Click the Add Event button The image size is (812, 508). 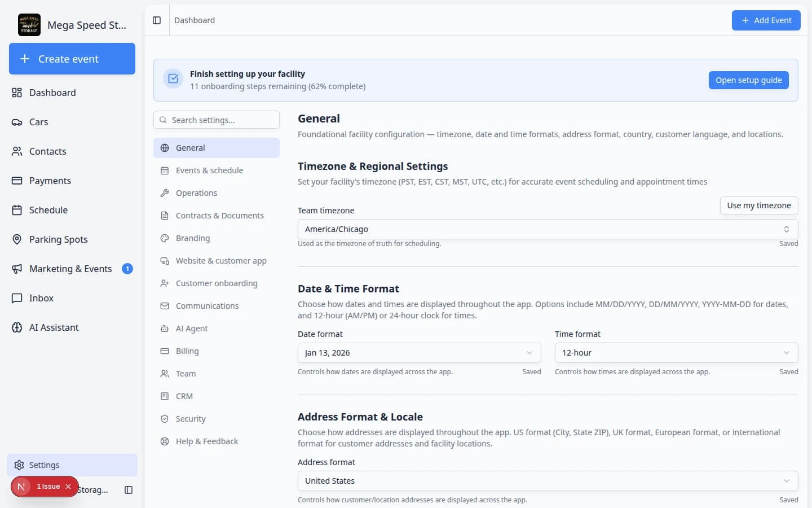coord(766,20)
